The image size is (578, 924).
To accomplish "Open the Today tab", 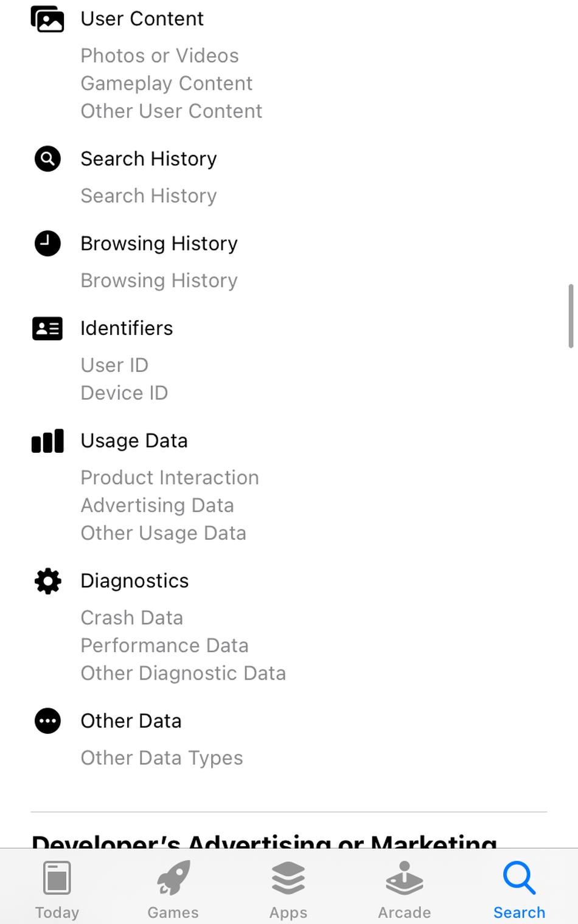I will click(57, 890).
